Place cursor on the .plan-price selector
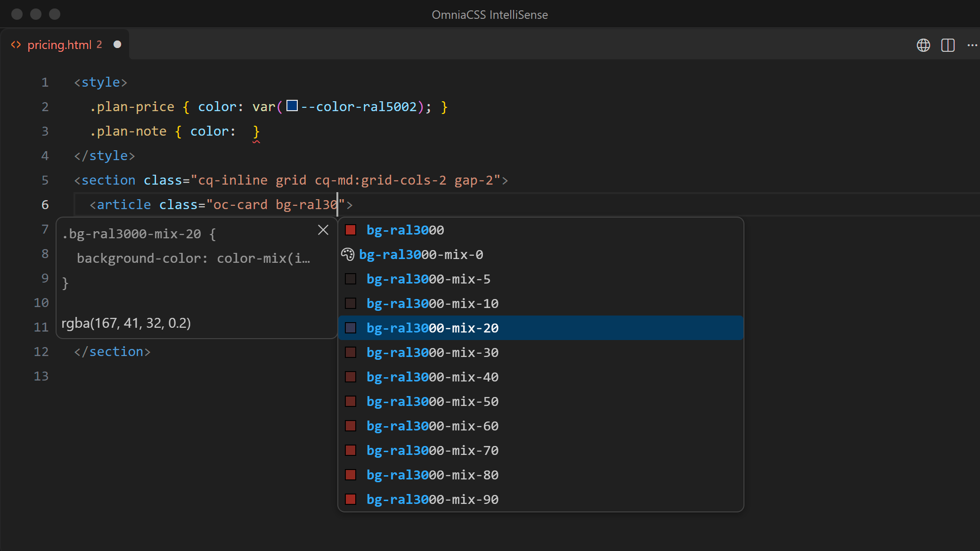The height and width of the screenshot is (551, 980). 132,107
